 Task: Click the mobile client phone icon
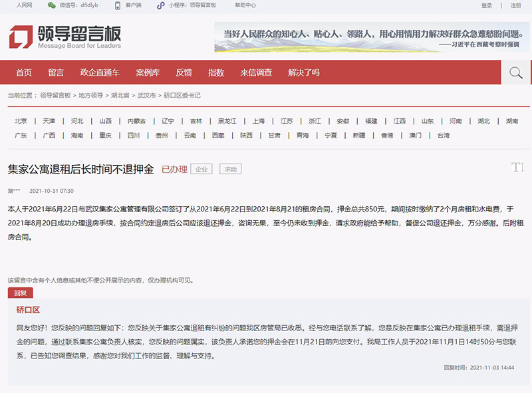[118, 5]
